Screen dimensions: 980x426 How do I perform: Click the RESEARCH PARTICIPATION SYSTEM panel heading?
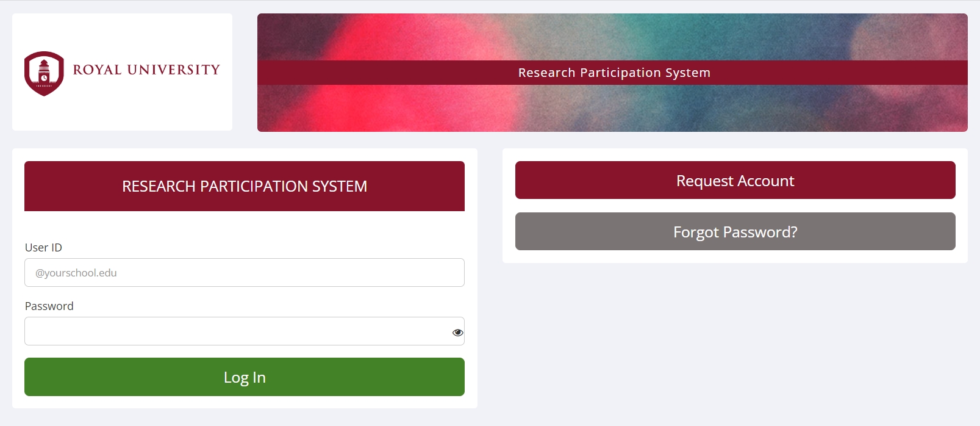245,186
